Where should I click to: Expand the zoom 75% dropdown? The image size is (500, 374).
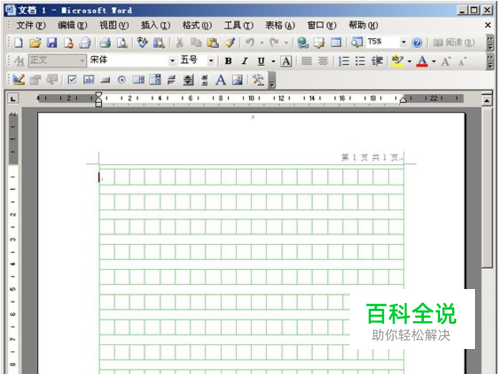point(403,42)
